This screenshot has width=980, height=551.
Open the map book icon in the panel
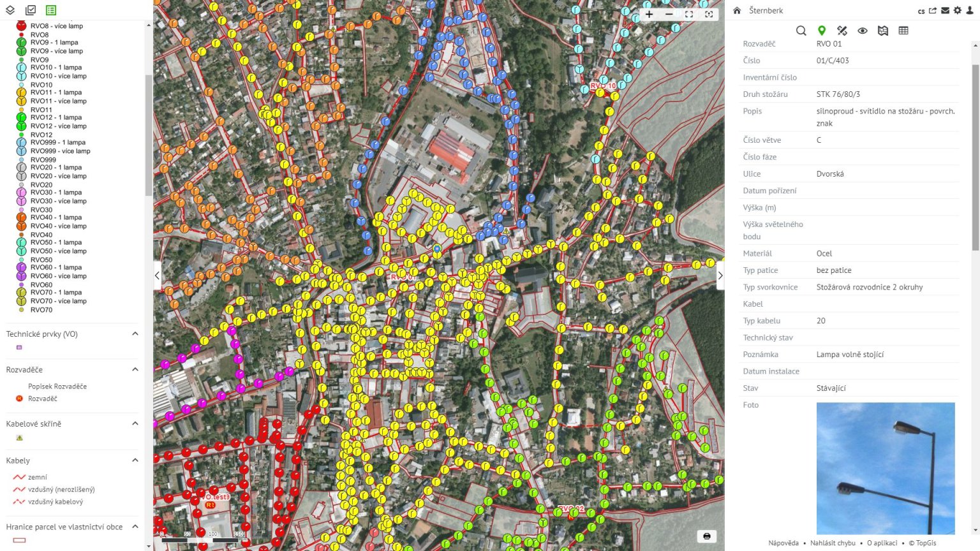[883, 31]
